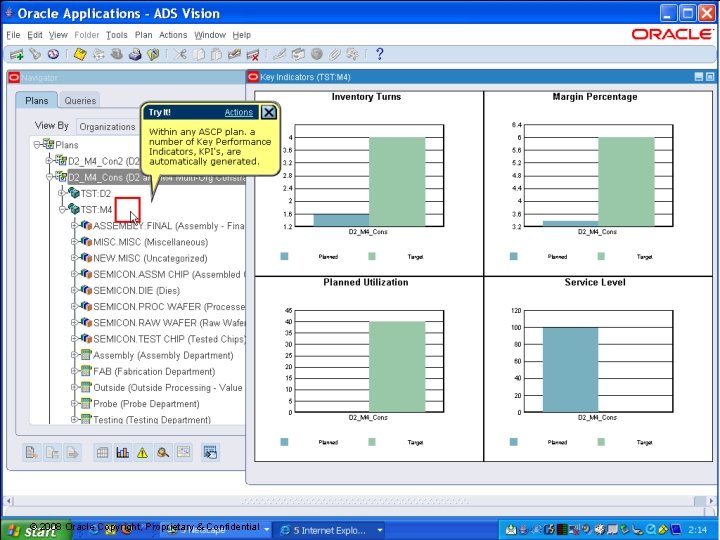Viewport: 720px width, 540px height.
Task: Click the Paste clipboard toolbar icon
Action: pos(216,54)
